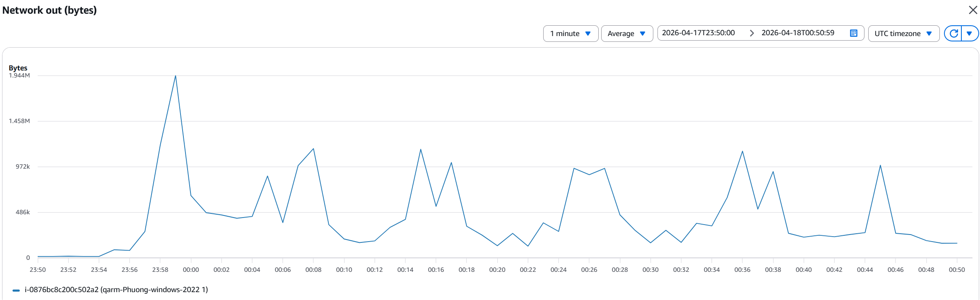Select the 23:58 x-axis time label
This screenshot has height=300, width=980.
coord(160,270)
